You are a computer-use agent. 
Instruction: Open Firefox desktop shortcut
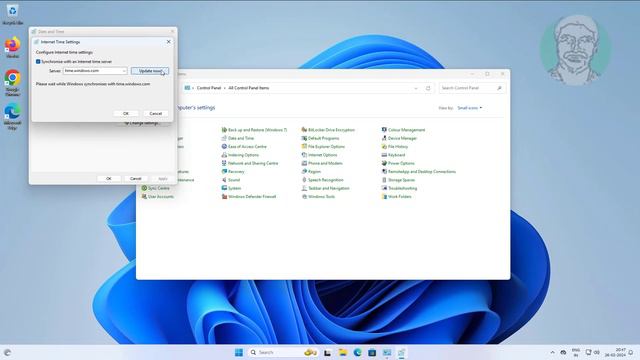click(13, 47)
